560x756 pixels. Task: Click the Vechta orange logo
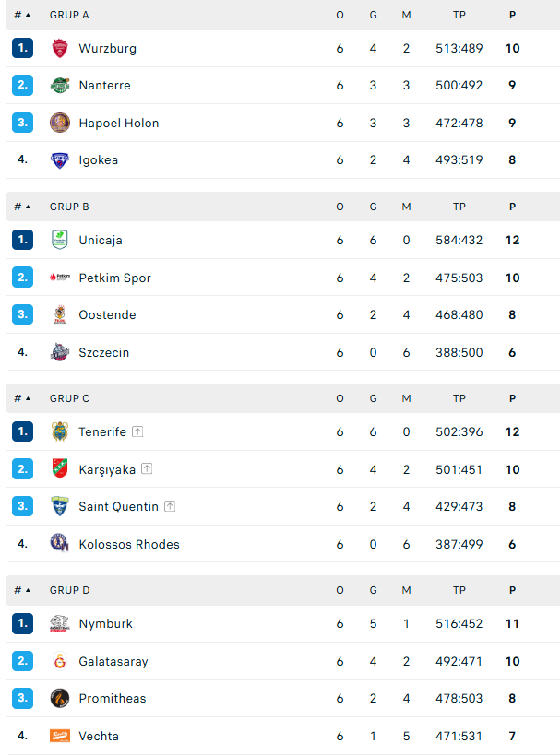point(60,736)
